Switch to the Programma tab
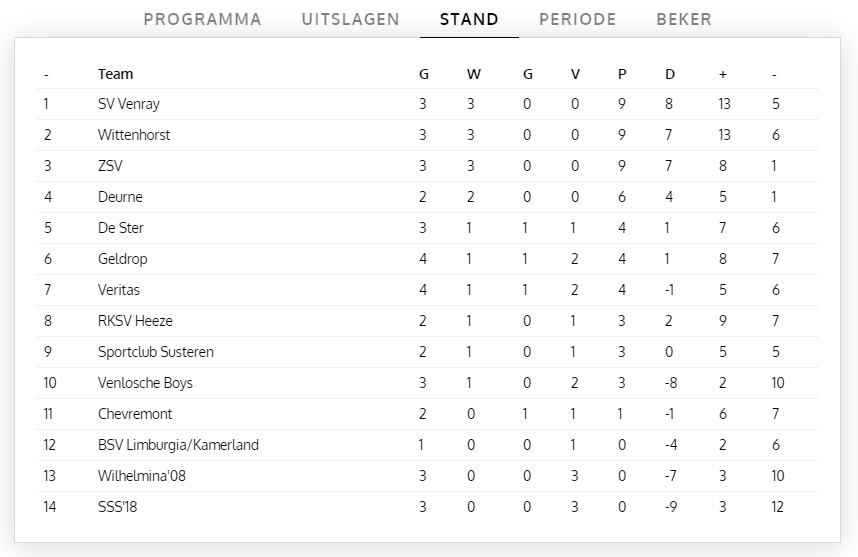This screenshot has width=858, height=557. [x=202, y=19]
